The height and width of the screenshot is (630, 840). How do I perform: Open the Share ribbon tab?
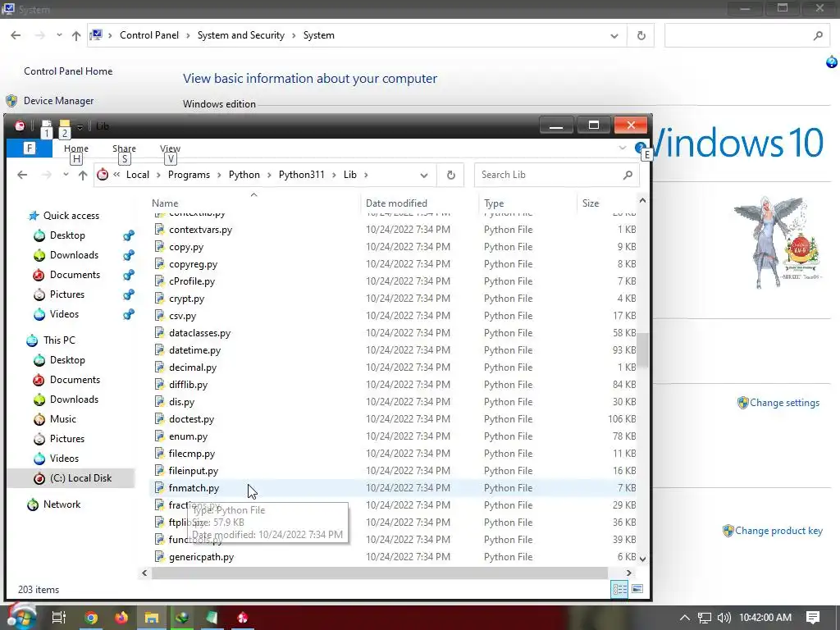point(125,148)
